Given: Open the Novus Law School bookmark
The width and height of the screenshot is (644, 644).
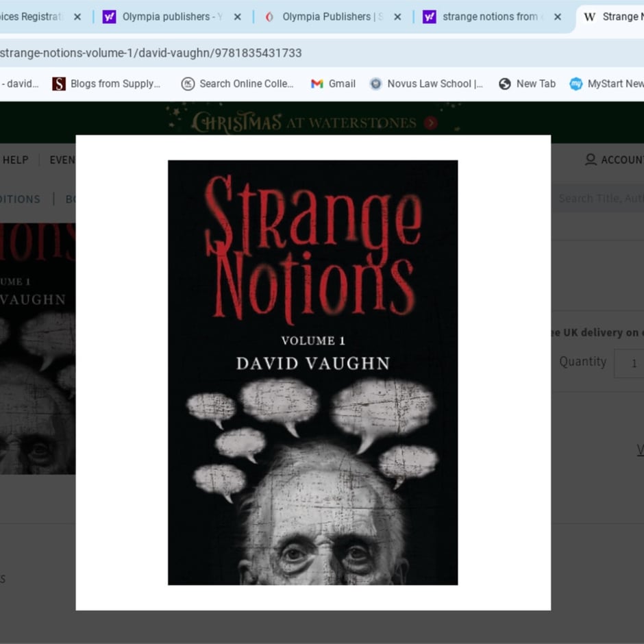Looking at the screenshot, I should pos(426,84).
